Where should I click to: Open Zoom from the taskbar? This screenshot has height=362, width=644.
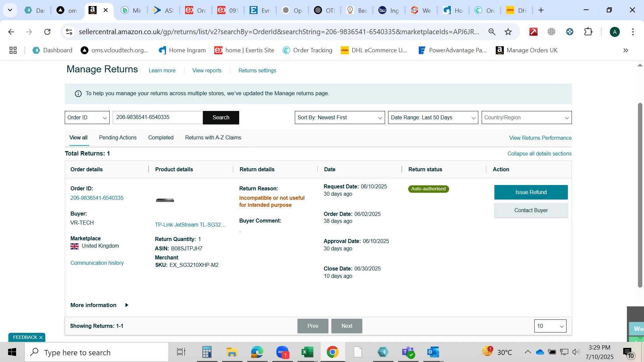pos(283,352)
